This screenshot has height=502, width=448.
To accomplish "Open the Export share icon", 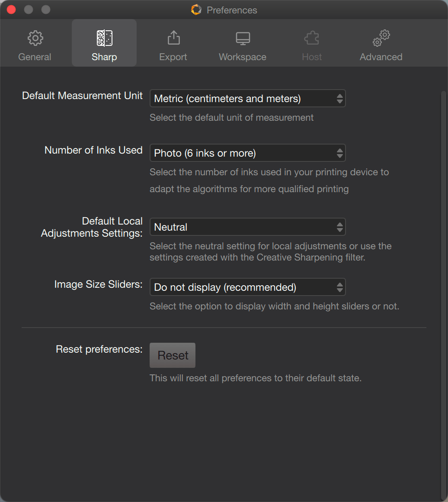I will pos(174,38).
